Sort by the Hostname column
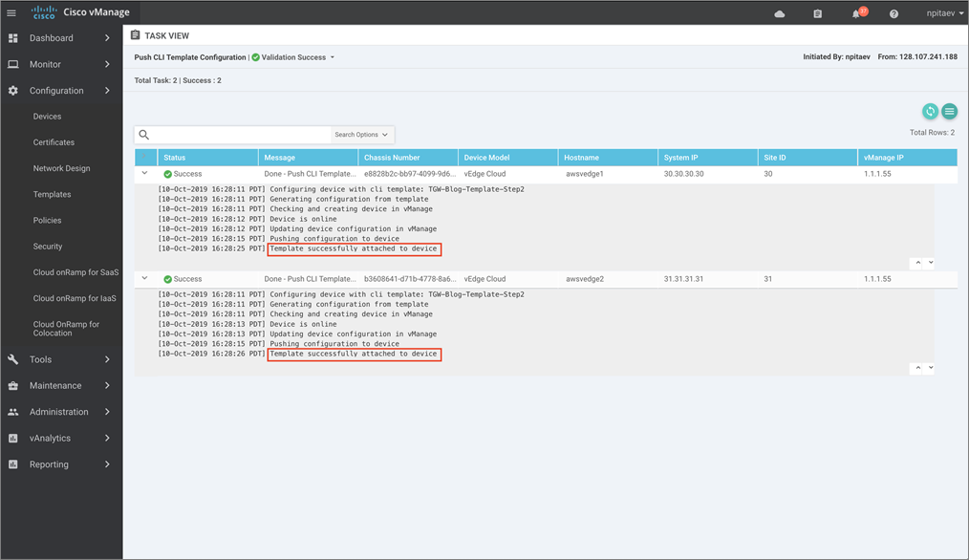 (608, 158)
